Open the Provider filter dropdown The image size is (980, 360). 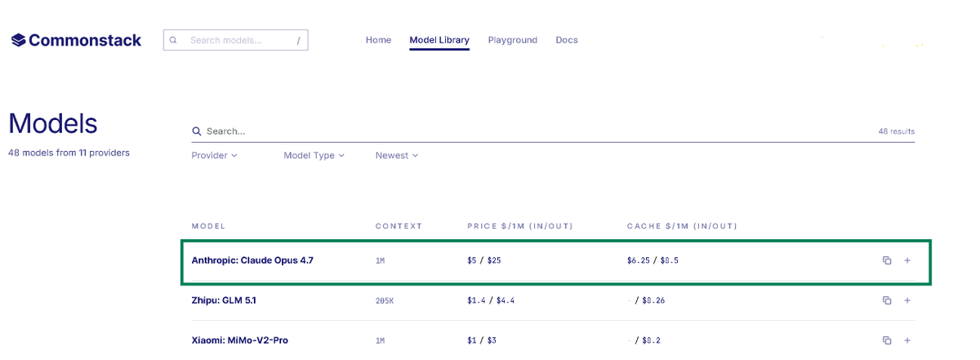(x=214, y=155)
